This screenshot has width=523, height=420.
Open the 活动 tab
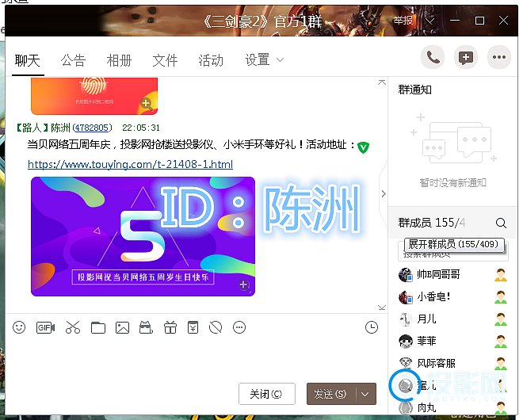[211, 61]
